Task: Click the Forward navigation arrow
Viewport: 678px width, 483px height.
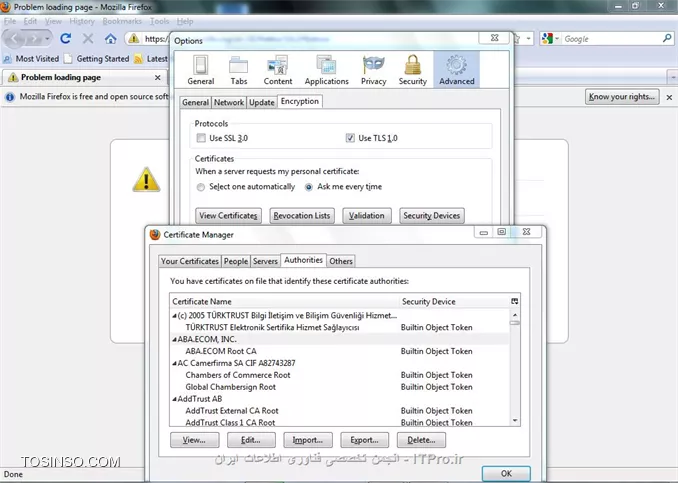Action: click(x=34, y=39)
